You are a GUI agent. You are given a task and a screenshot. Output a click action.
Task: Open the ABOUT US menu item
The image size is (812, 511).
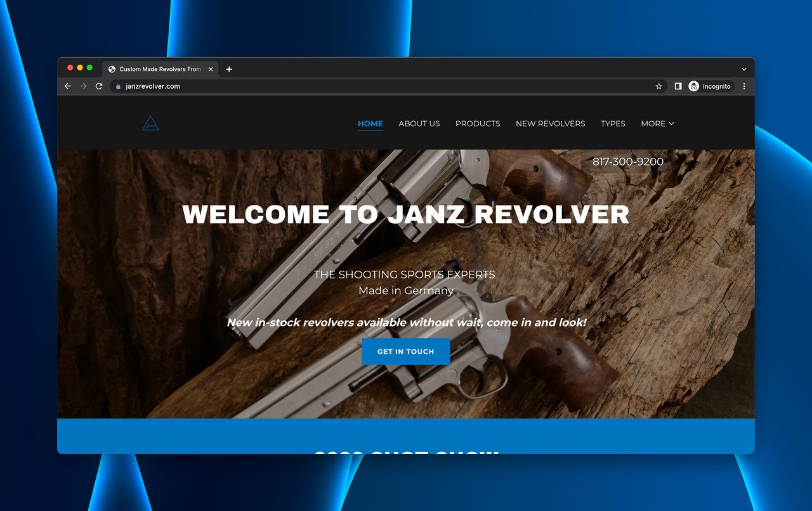(419, 124)
